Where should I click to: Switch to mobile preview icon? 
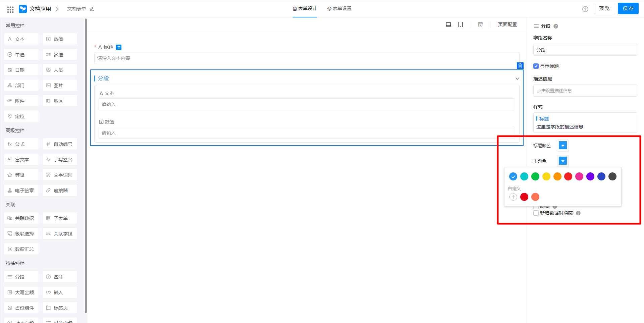tap(461, 24)
